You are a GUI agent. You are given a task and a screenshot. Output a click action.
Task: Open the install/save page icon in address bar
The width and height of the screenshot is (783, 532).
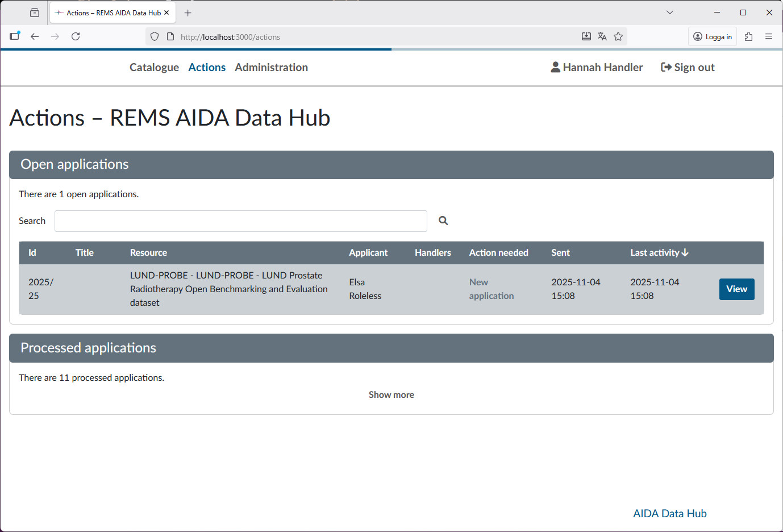pos(586,36)
